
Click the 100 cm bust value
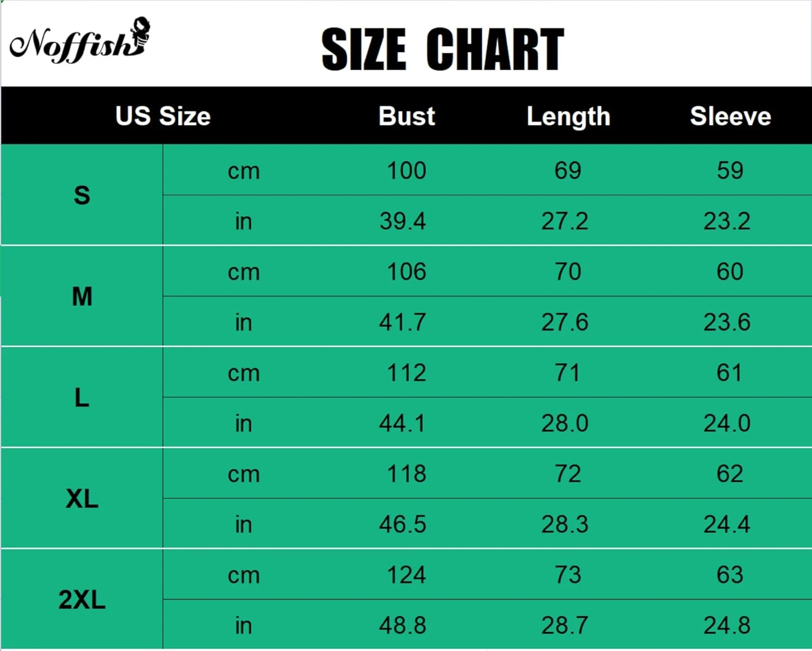point(407,170)
